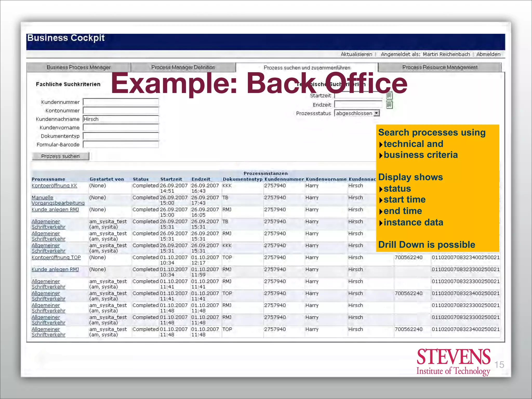Click the Formular-Barcode input field
The height and width of the screenshot is (399, 532).
121,144
